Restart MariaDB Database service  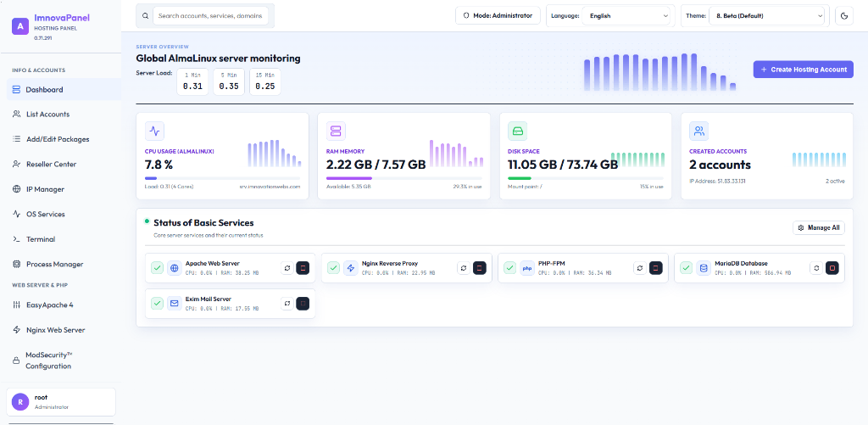click(816, 268)
